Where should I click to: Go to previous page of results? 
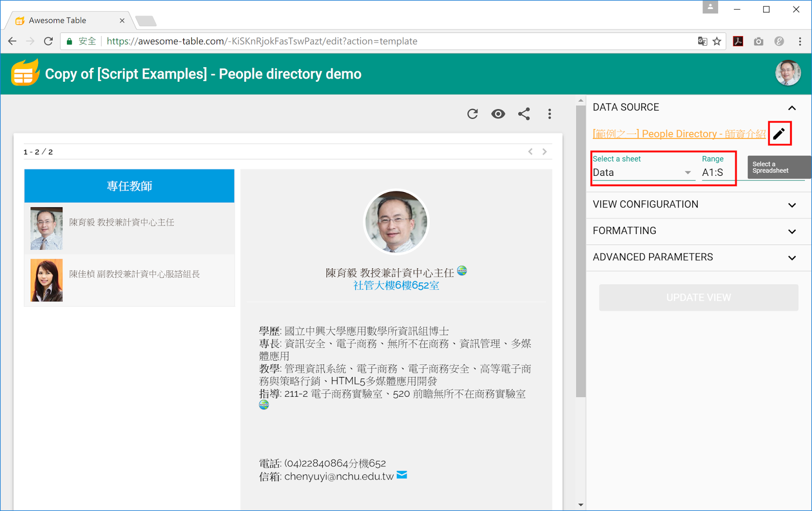point(530,151)
